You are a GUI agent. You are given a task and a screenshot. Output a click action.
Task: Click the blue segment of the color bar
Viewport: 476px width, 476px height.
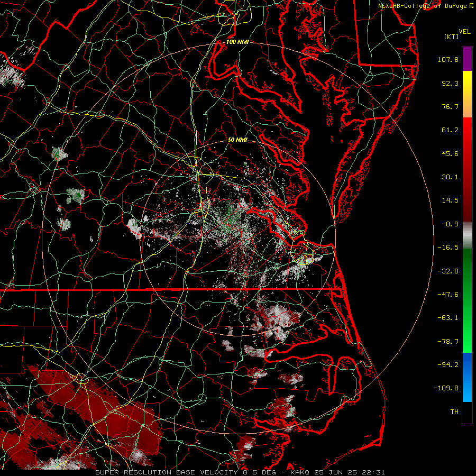(x=467, y=377)
